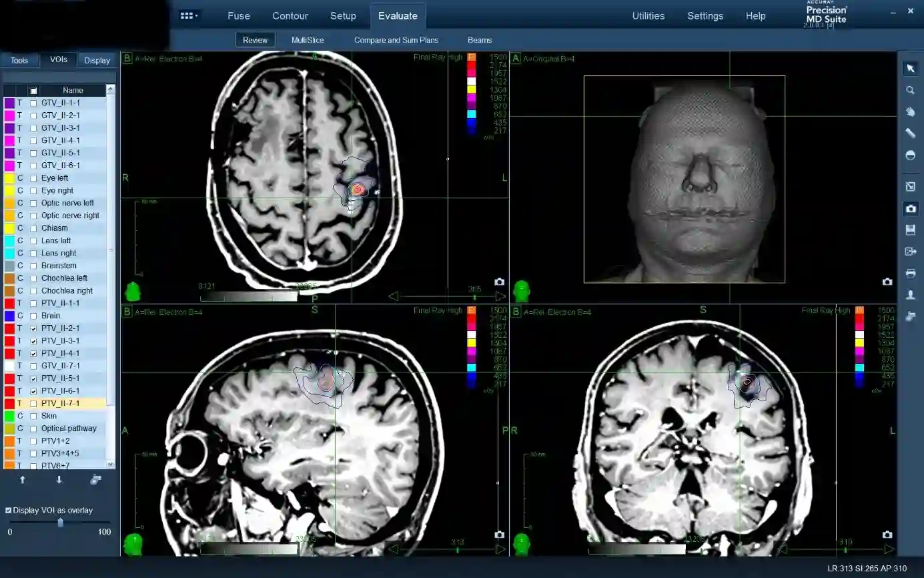Select the arrow pointer tool
Screen dimensions: 924x578
(x=911, y=69)
